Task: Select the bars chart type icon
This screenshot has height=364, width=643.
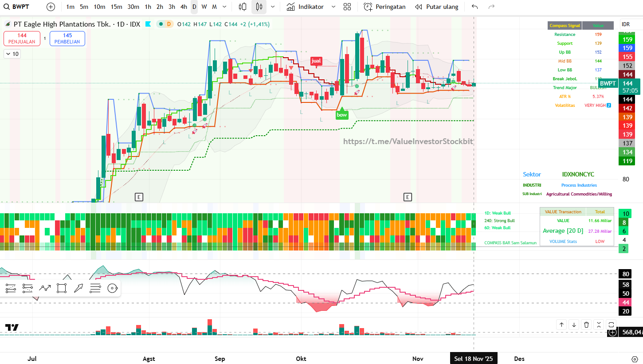Action: pyautogui.click(x=242, y=7)
